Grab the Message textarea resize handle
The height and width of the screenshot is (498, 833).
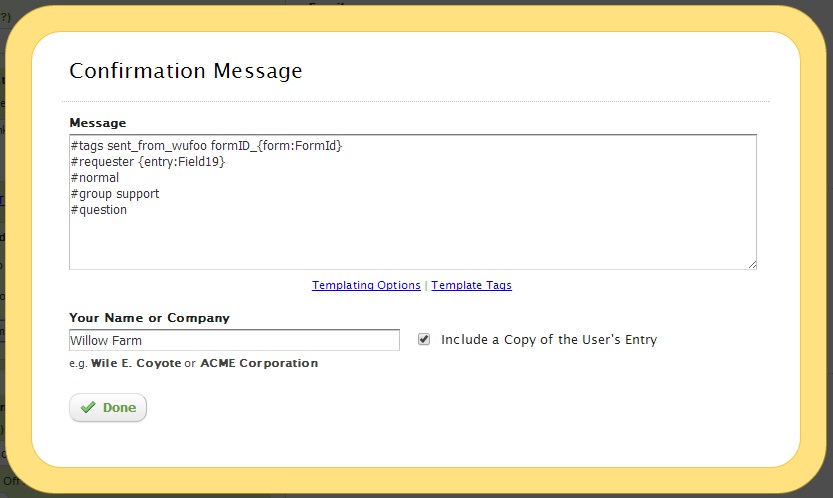[751, 264]
